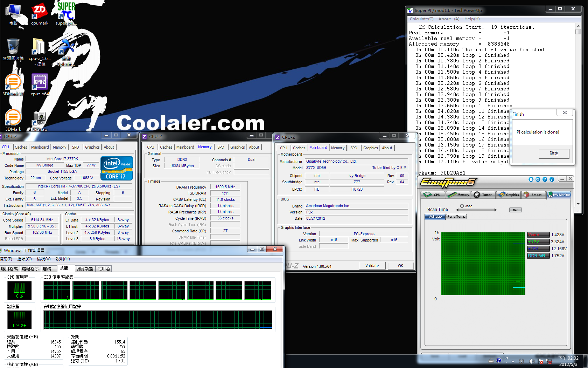Open 檢視(V) menu in Task Manager

point(44,259)
